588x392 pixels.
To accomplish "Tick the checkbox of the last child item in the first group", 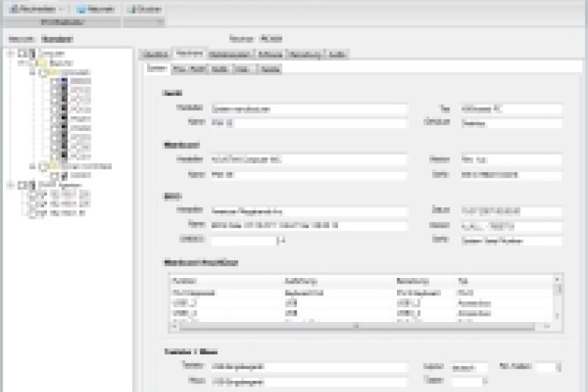I will click(55, 156).
